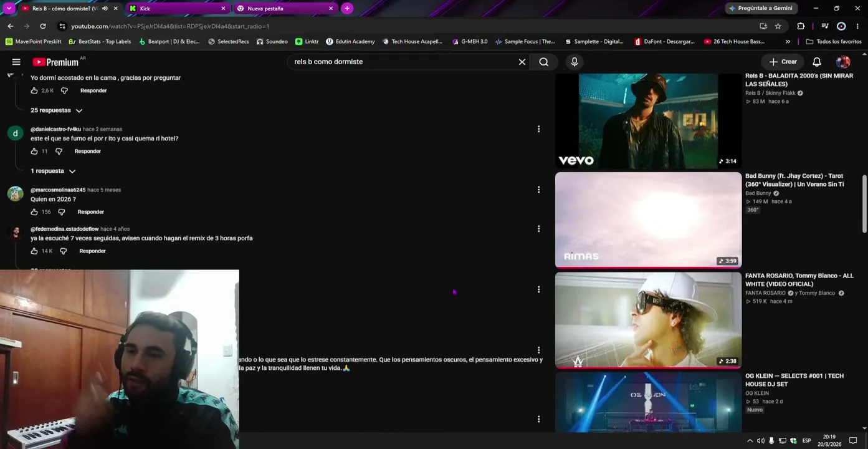Open the browser three-dot menu
This screenshot has width=868, height=449.
[858, 26]
